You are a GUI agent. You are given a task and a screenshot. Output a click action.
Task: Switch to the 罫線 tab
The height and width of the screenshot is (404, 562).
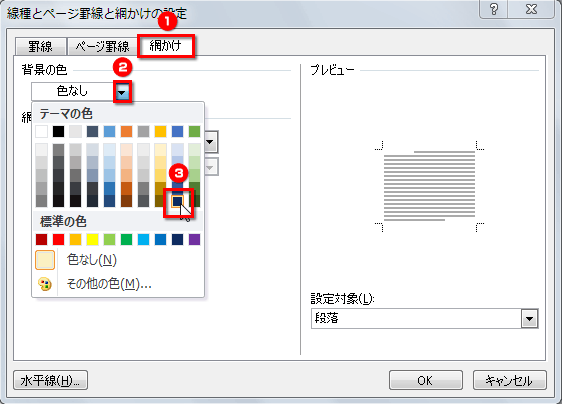pyautogui.click(x=41, y=47)
